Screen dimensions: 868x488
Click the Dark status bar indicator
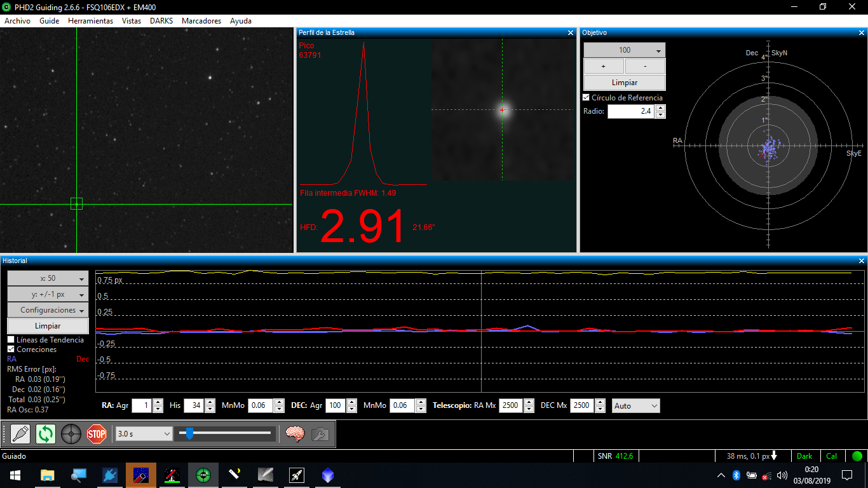804,456
